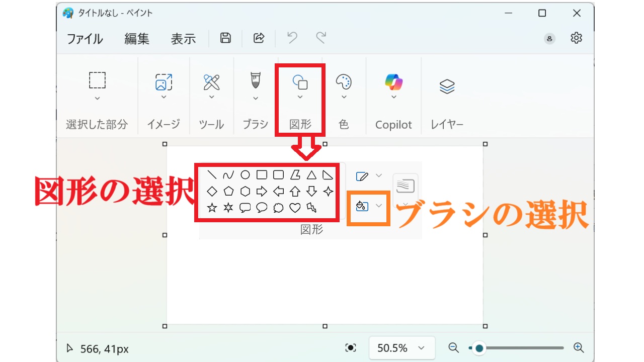The height and width of the screenshot is (362, 644).
Task: Launch the Copilot icon
Action: [x=393, y=81]
